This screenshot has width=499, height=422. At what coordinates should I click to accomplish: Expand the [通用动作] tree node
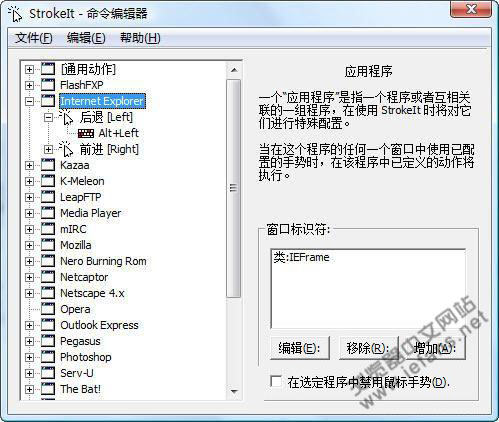29,69
